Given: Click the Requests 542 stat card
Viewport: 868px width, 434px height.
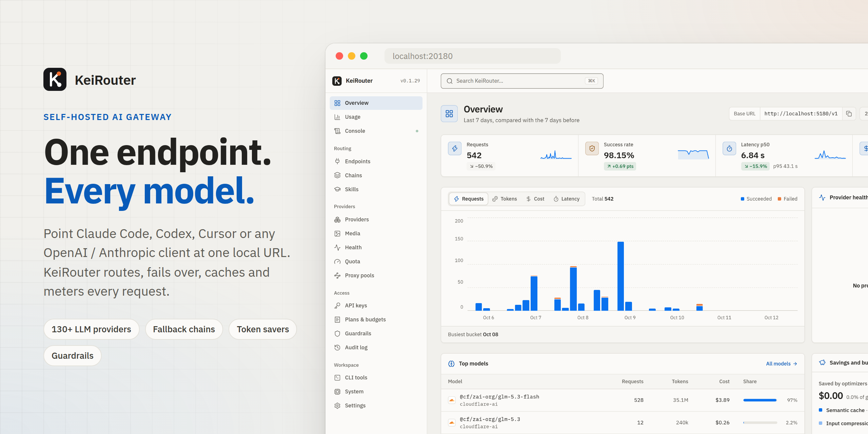Looking at the screenshot, I should (510, 156).
